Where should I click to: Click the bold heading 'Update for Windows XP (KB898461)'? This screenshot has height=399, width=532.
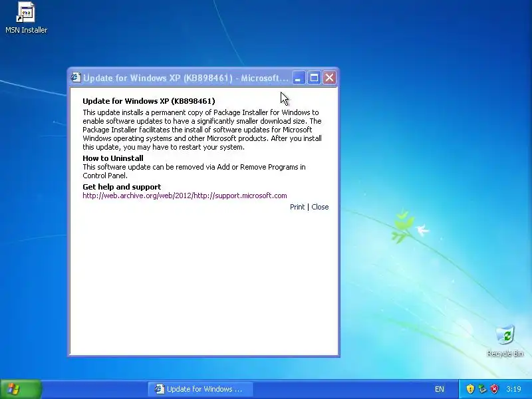point(149,101)
